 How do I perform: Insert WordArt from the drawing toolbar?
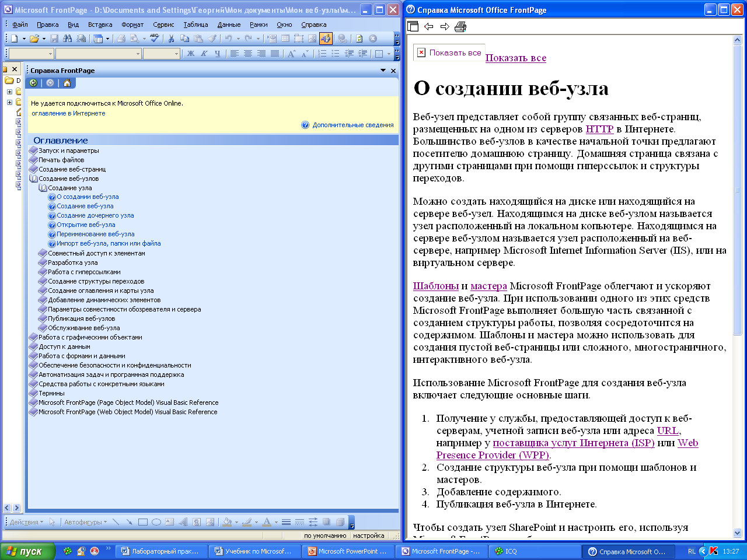tap(183, 522)
